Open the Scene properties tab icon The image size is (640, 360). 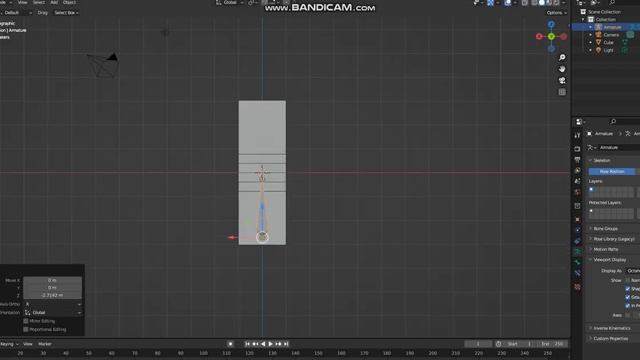[577, 181]
